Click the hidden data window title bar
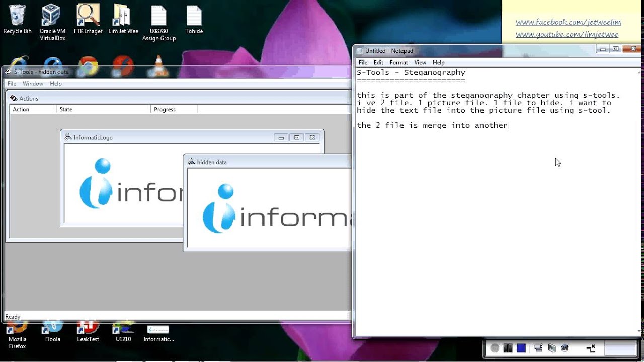The image size is (644, 362). (268, 162)
